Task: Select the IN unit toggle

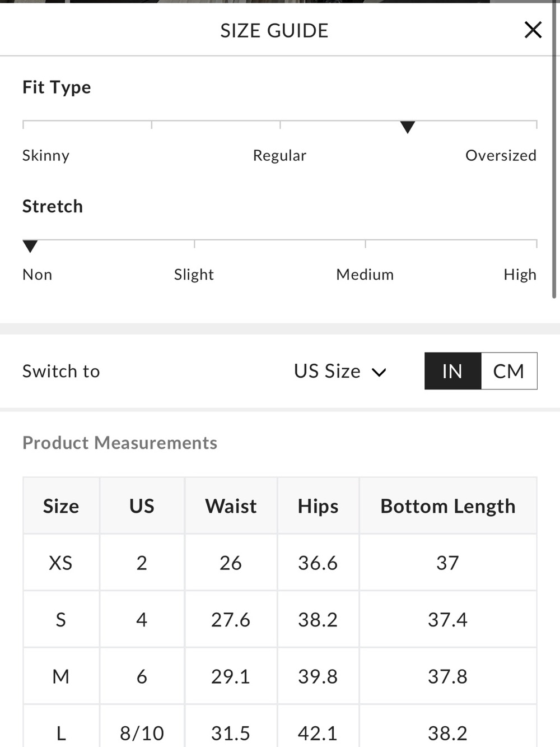Action: coord(452,371)
